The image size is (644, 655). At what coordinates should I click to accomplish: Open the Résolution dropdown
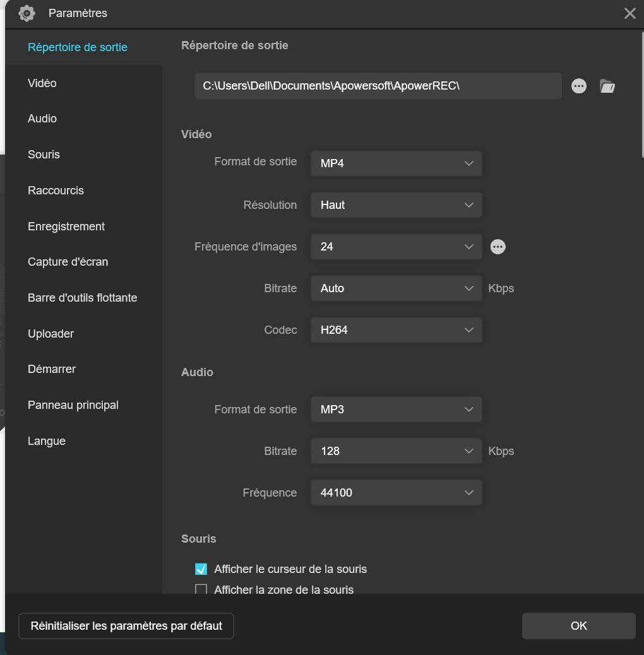pos(397,205)
